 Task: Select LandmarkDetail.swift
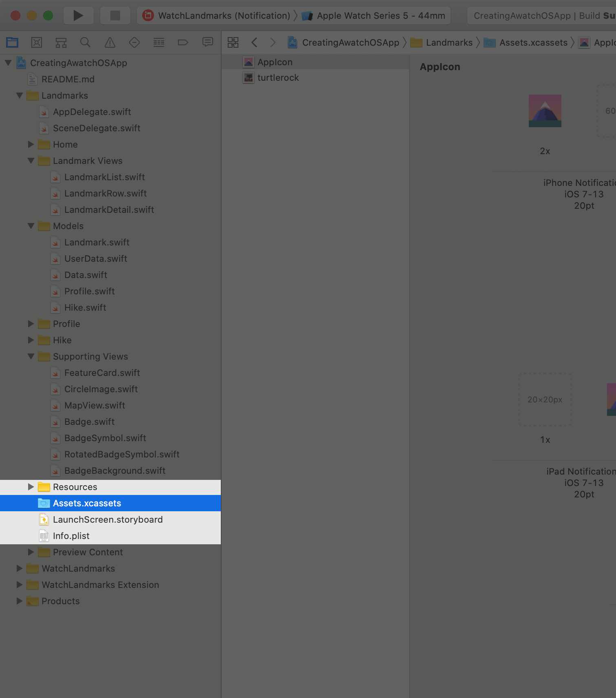[110, 210]
